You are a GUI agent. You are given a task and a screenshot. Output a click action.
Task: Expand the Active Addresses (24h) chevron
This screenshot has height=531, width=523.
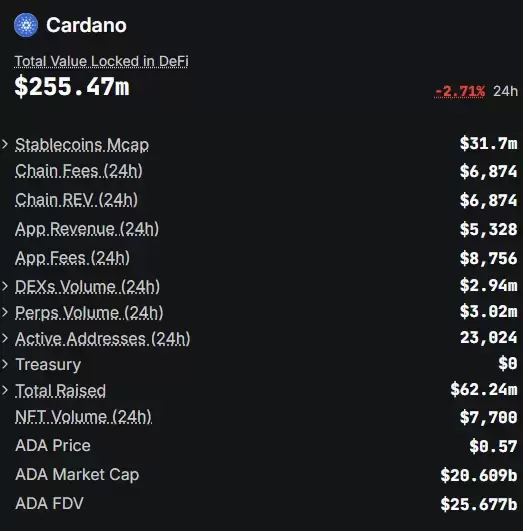point(5,338)
